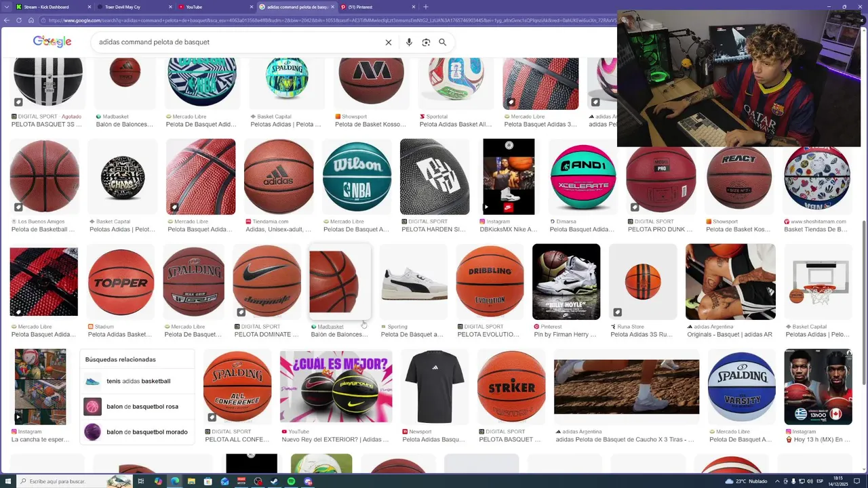868x488 pixels.
Task: Open the Black Chaos graffiti ball image
Action: 123,177
